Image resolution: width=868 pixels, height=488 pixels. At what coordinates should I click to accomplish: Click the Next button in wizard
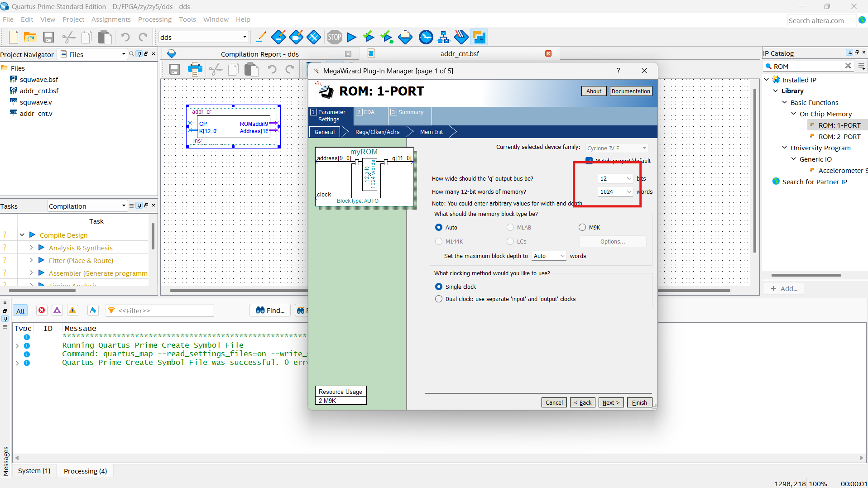pos(611,402)
